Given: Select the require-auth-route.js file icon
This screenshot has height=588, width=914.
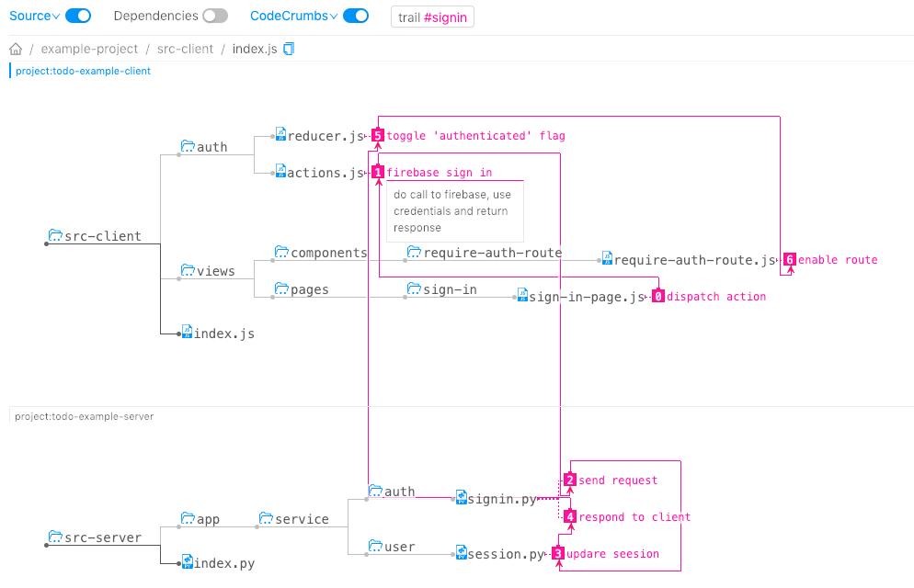Looking at the screenshot, I should [607, 258].
